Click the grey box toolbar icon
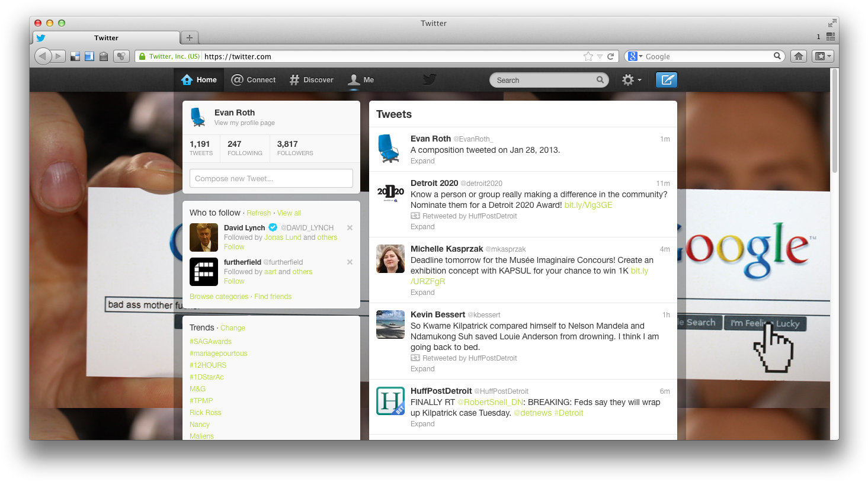Screen dimensions: 868x482 point(104,56)
